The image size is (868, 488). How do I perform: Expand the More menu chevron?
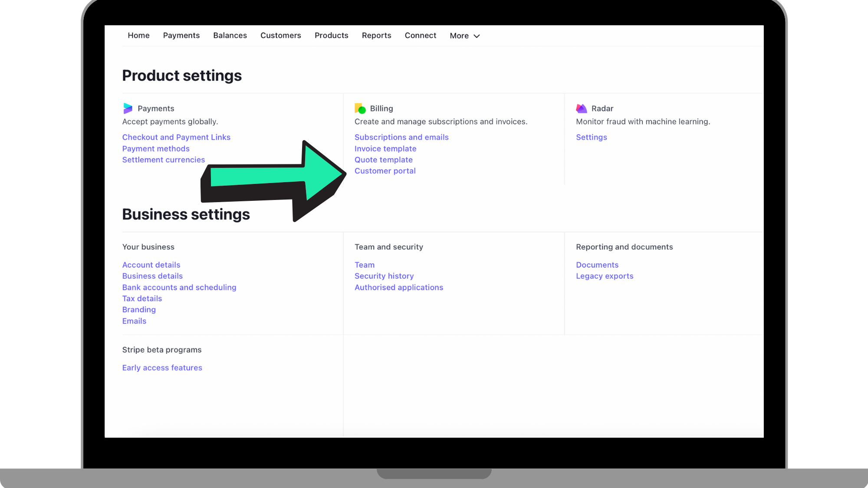[477, 36]
